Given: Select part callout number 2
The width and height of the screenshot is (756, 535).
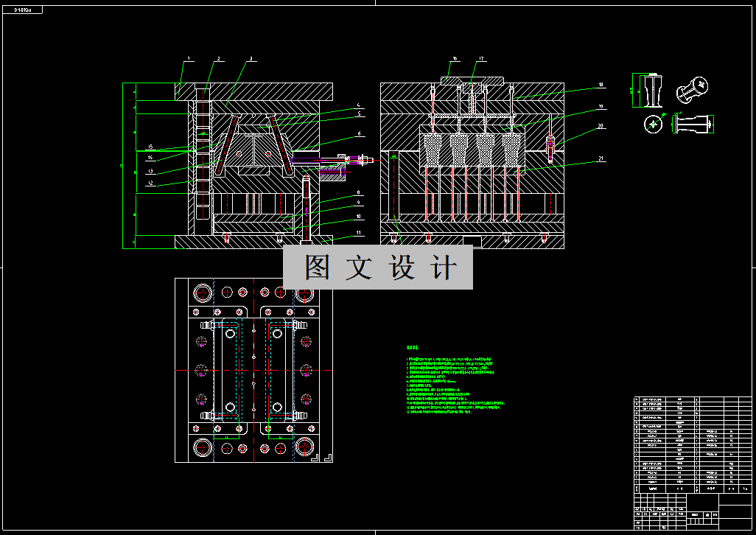Looking at the screenshot, I should pyautogui.click(x=218, y=59).
